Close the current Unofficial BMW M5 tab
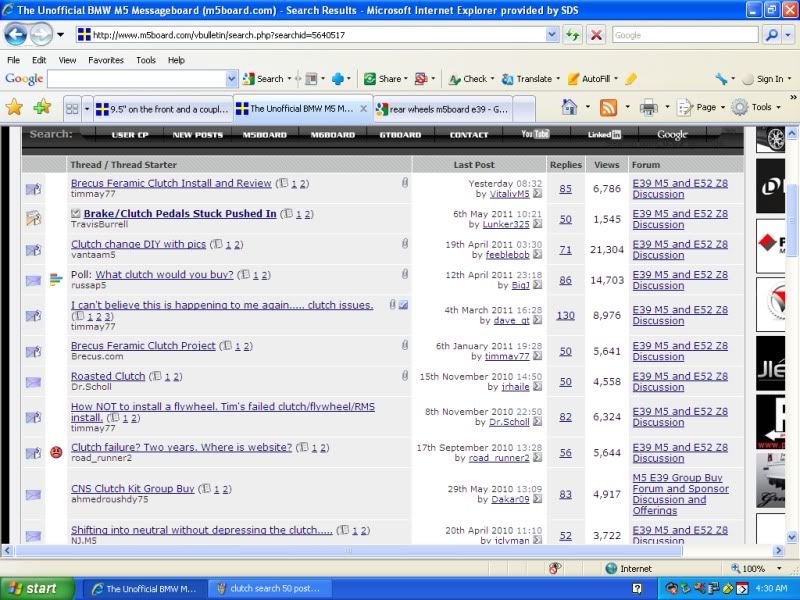Viewport: 800px width, 600px height. [363, 109]
